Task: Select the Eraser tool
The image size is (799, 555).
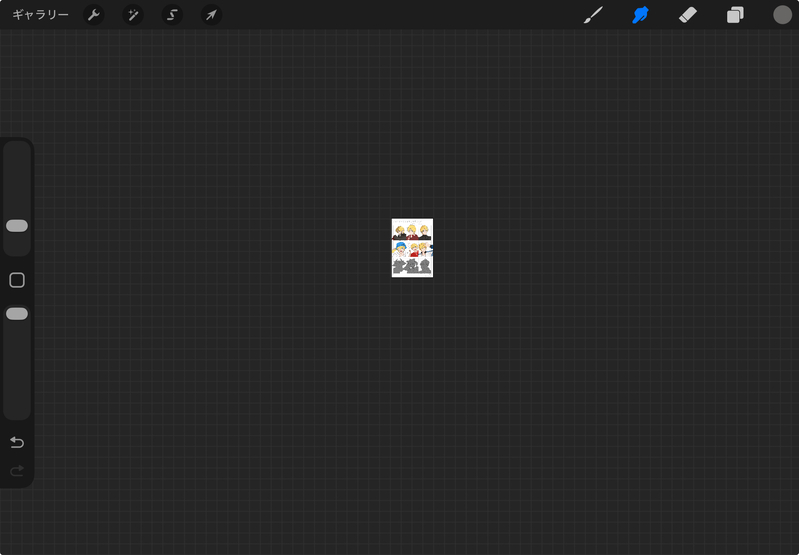Action: coord(687,15)
